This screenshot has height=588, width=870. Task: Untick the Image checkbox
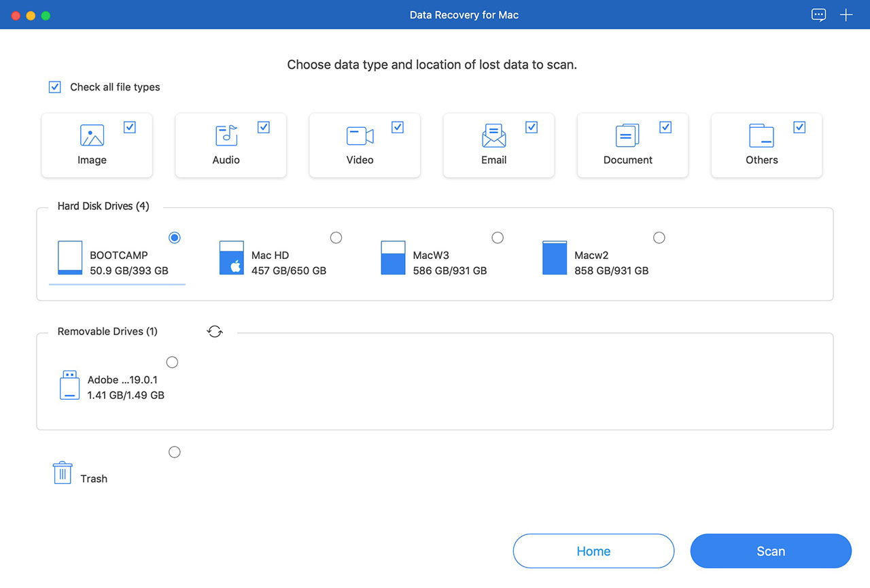point(130,127)
